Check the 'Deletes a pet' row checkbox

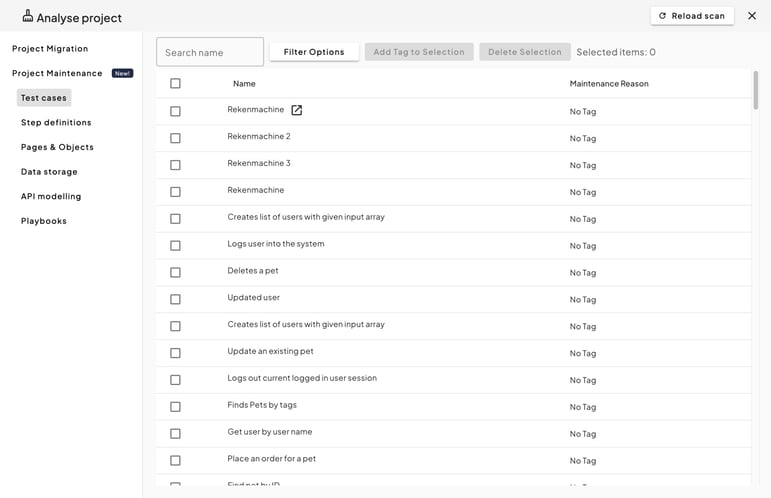(x=175, y=272)
